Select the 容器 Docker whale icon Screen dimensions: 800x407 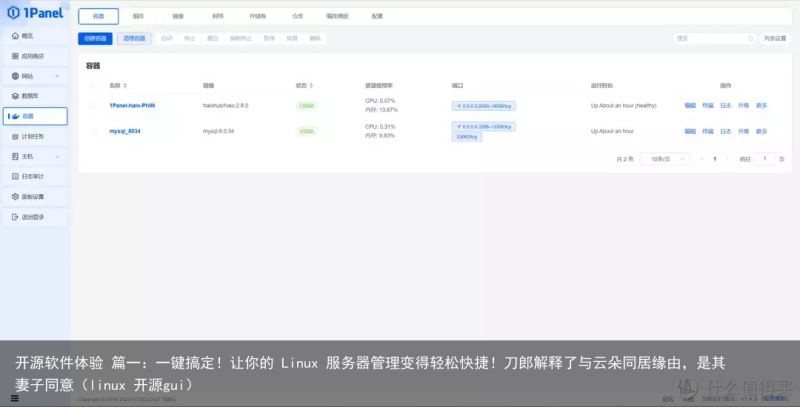[15, 116]
